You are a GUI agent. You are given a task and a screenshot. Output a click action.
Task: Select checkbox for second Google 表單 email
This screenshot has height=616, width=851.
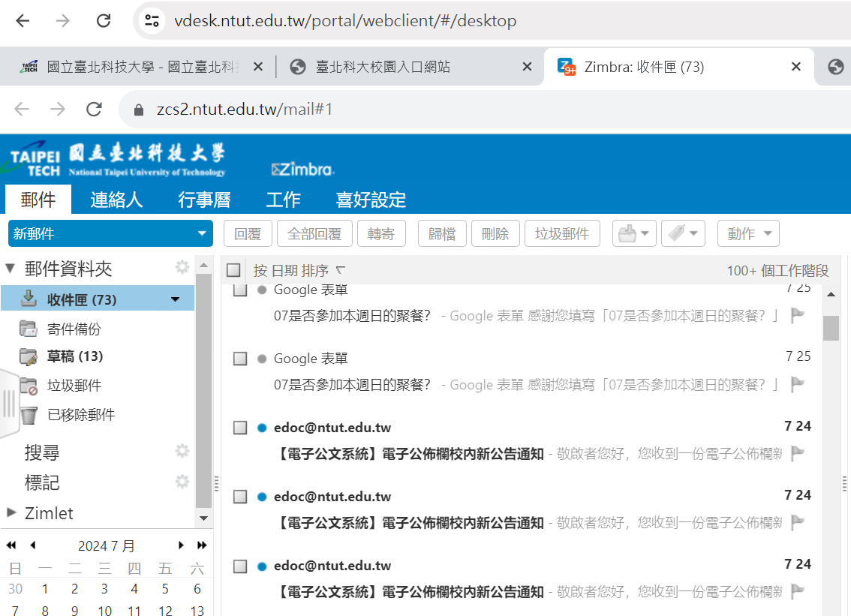point(240,359)
